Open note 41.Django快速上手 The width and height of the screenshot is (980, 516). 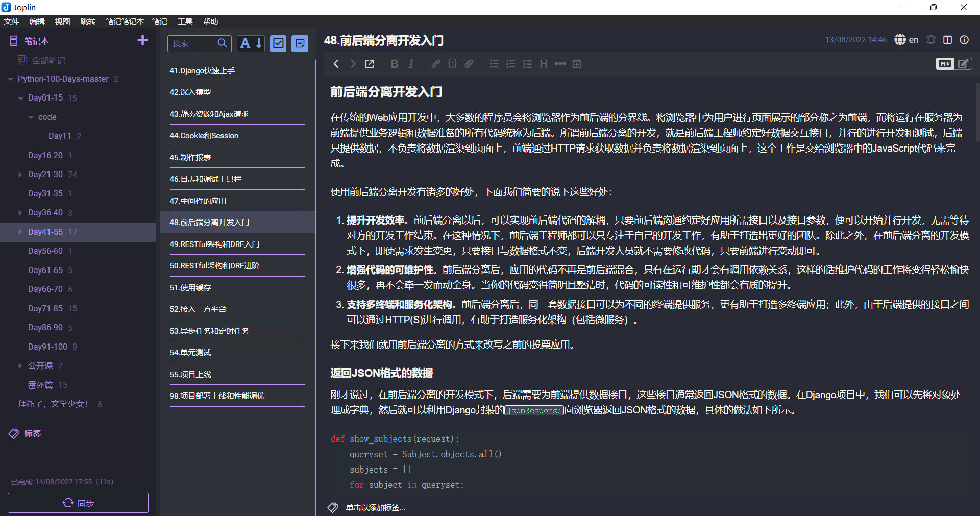click(237, 71)
